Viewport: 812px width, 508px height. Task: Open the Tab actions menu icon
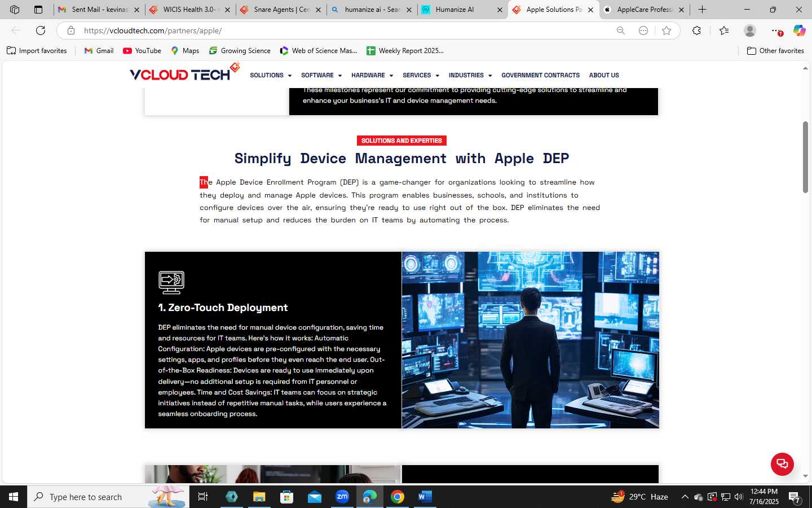point(38,10)
